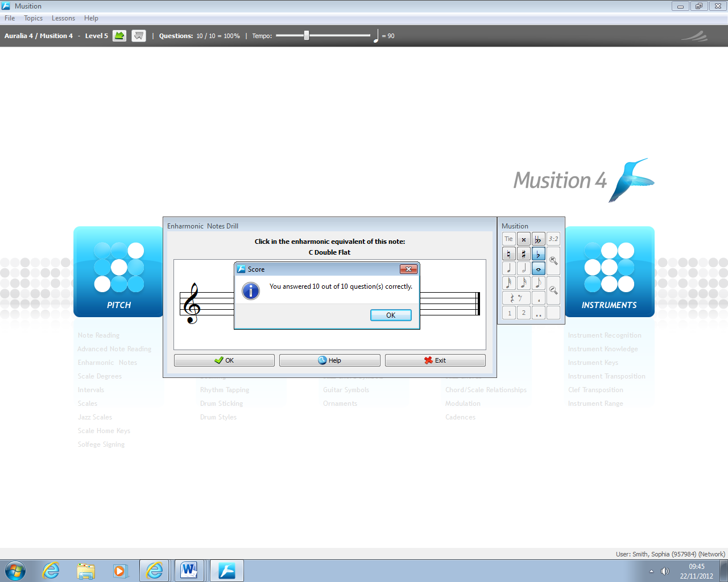Pick the eighth note duration
The image size is (728, 582).
pos(538,283)
